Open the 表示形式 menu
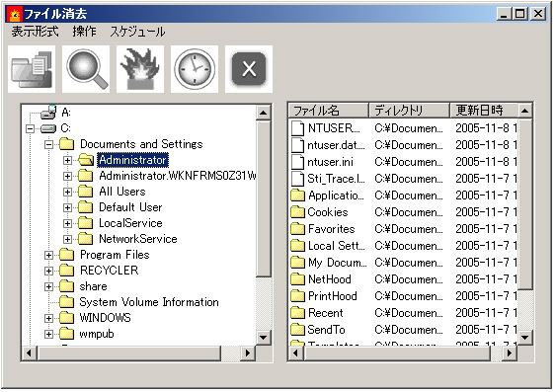Image resolution: width=555 pixels, height=392 pixels. pyautogui.click(x=35, y=32)
